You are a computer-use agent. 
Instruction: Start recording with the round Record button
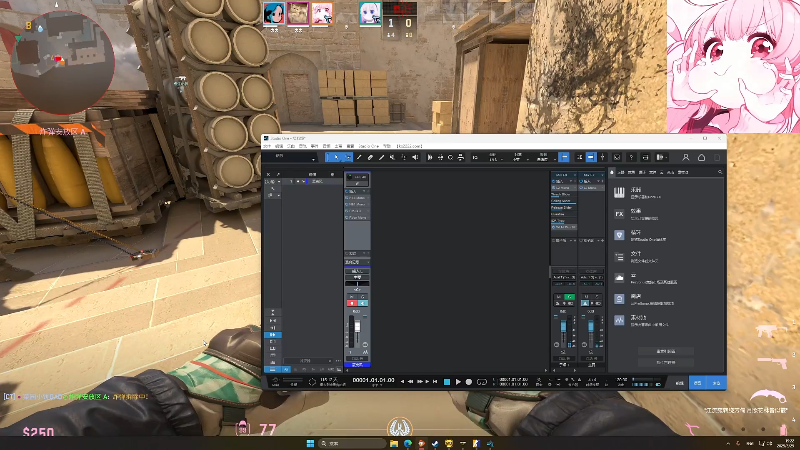click(x=469, y=382)
